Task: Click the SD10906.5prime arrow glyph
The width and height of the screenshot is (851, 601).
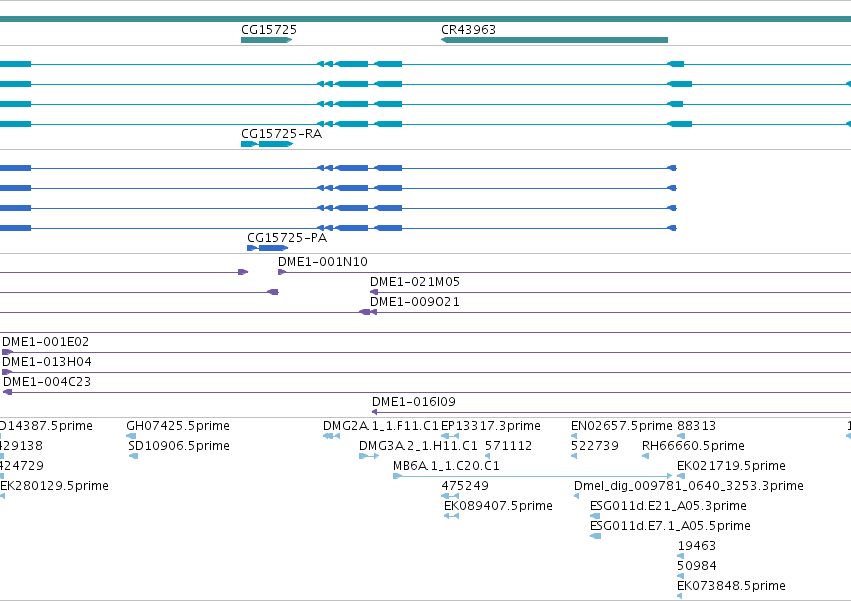Action: pyautogui.click(x=133, y=456)
